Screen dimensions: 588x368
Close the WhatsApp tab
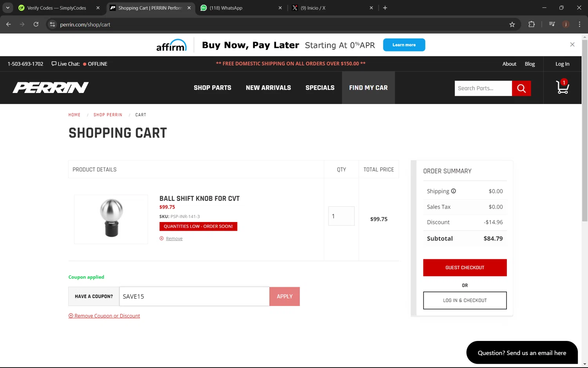point(280,8)
